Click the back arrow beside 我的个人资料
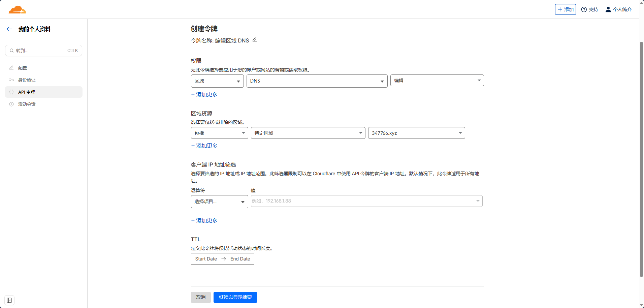 tap(9, 29)
